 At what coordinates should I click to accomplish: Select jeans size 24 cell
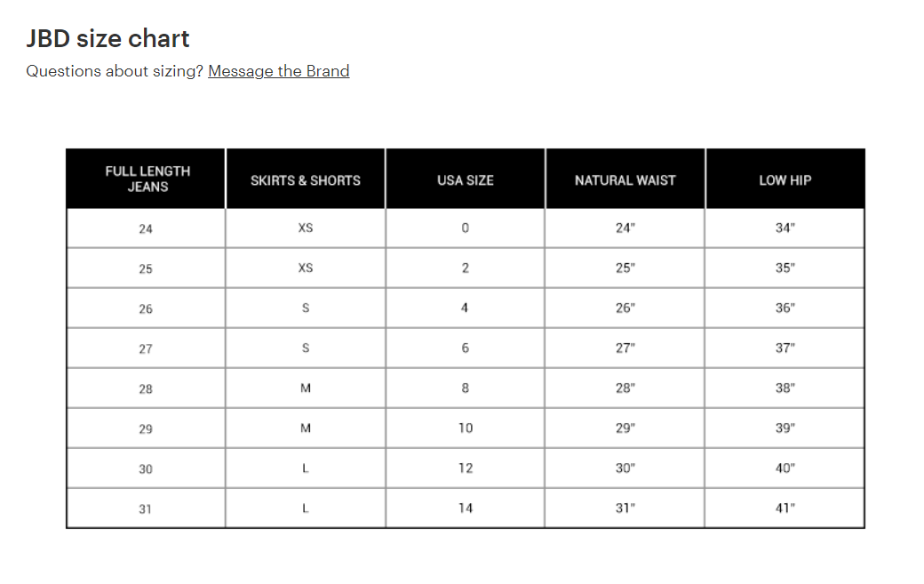[x=146, y=228]
